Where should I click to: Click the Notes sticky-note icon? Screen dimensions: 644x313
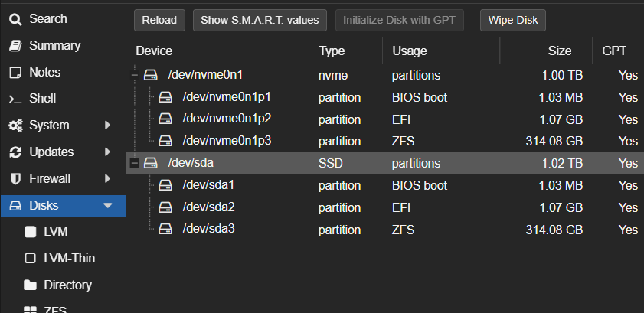coord(15,73)
